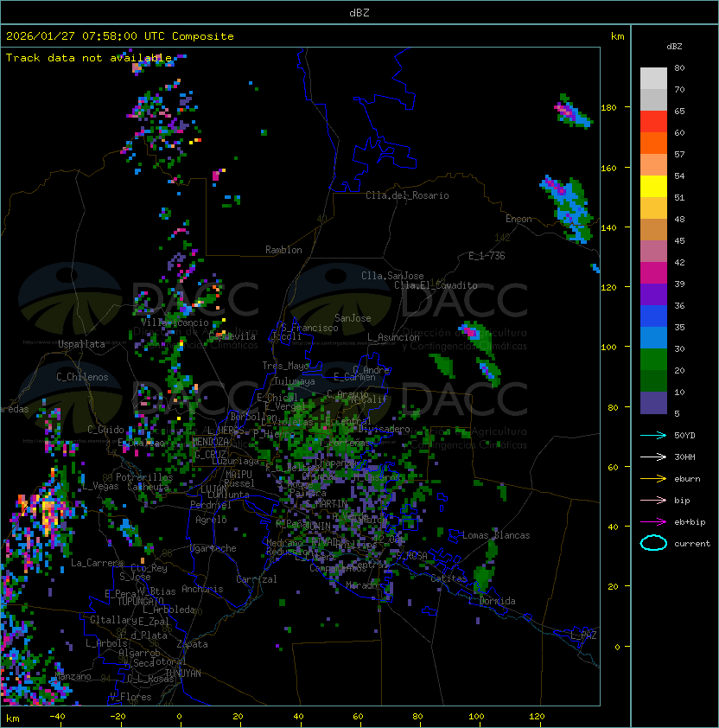This screenshot has width=719, height=728.
Task: Select the slate bottom swatch of dBZ scale
Action: click(x=653, y=403)
